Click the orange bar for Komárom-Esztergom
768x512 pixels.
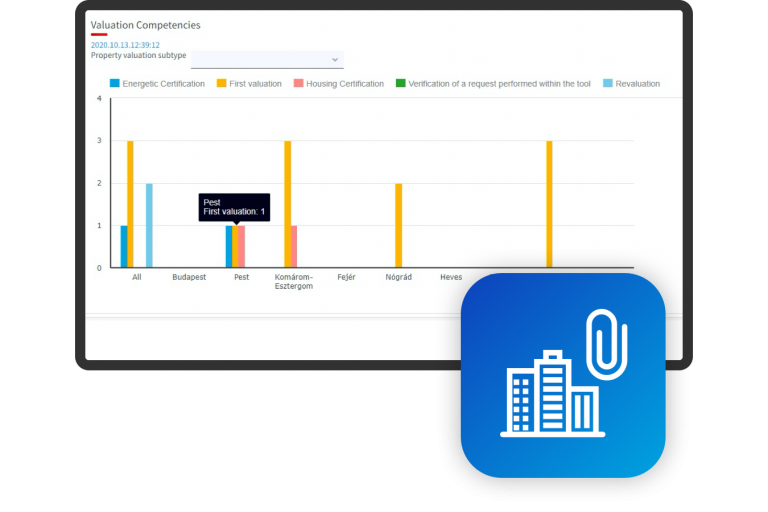[x=288, y=204]
